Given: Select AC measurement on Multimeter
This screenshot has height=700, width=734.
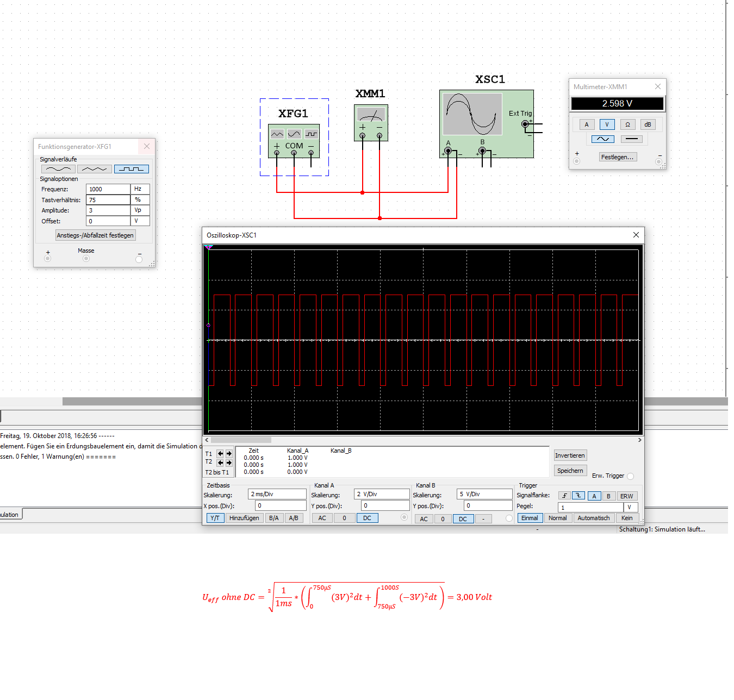Looking at the screenshot, I should [603, 139].
